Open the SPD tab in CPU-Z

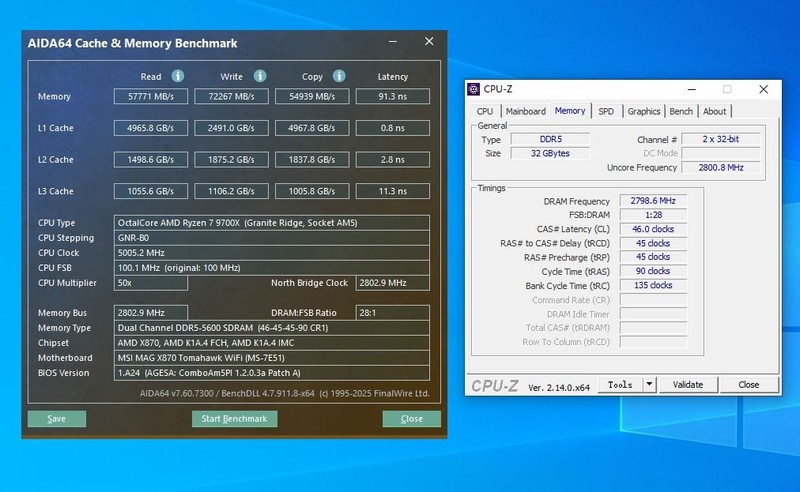606,111
